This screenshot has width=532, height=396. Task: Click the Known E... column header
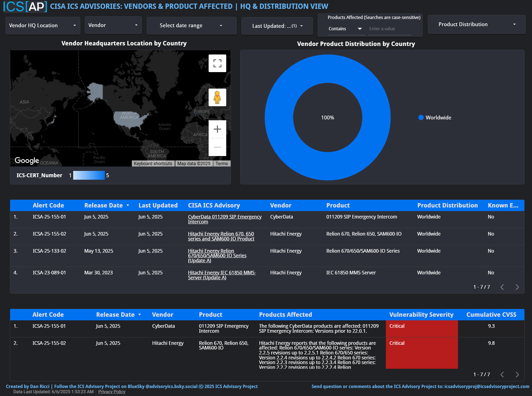[503, 205]
